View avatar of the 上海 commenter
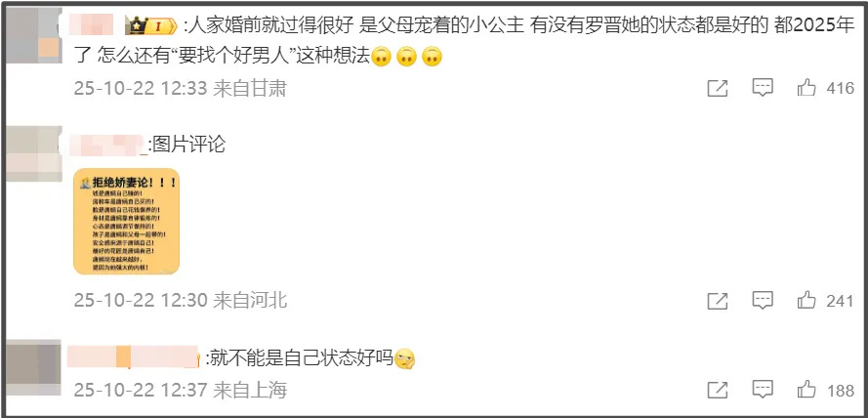 [x=33, y=367]
